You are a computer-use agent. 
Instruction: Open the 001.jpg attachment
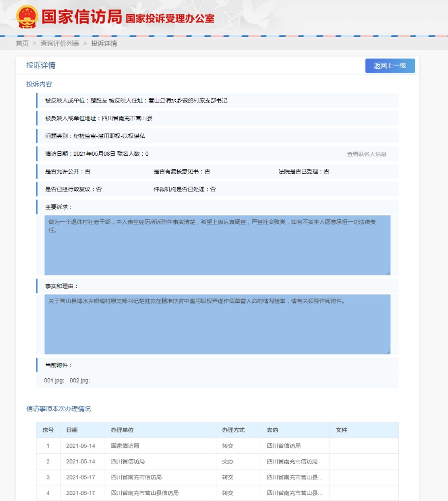point(54,381)
